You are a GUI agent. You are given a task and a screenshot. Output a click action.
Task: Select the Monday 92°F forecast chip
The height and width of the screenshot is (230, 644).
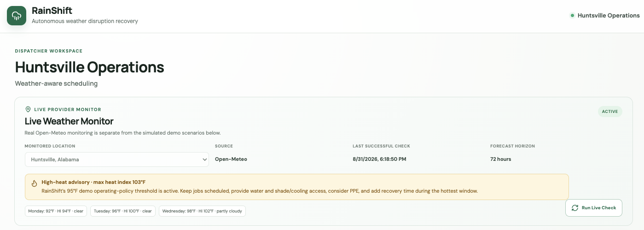click(56, 211)
